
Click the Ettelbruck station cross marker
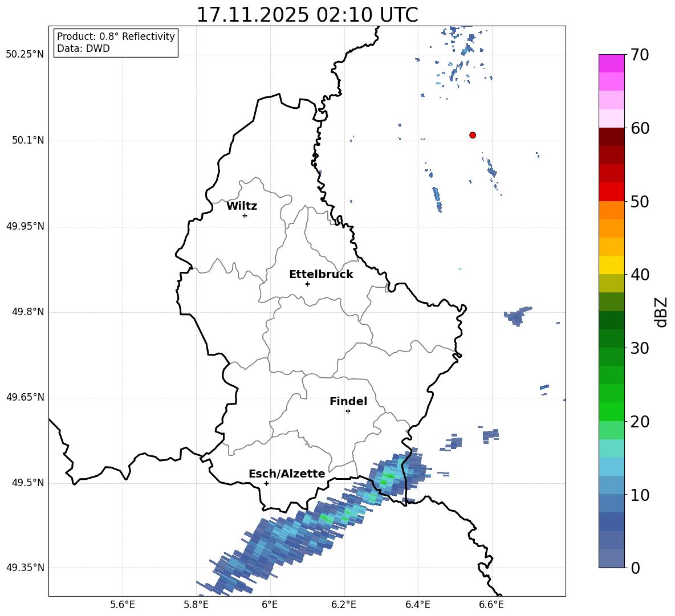click(307, 284)
